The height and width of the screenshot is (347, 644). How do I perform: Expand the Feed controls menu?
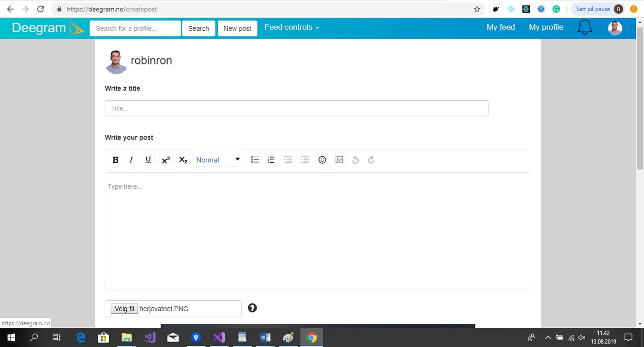[292, 27]
